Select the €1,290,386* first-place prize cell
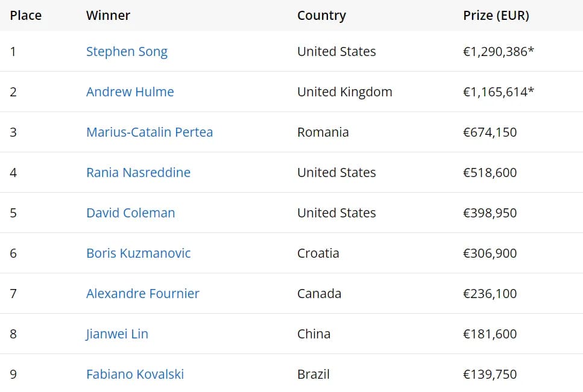Image resolution: width=583 pixels, height=392 pixels. tap(499, 52)
